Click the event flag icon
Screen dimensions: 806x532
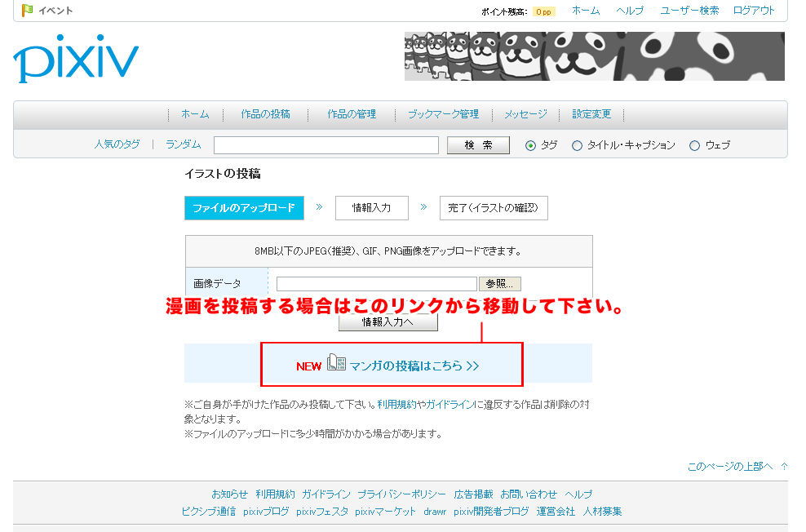tap(27, 10)
